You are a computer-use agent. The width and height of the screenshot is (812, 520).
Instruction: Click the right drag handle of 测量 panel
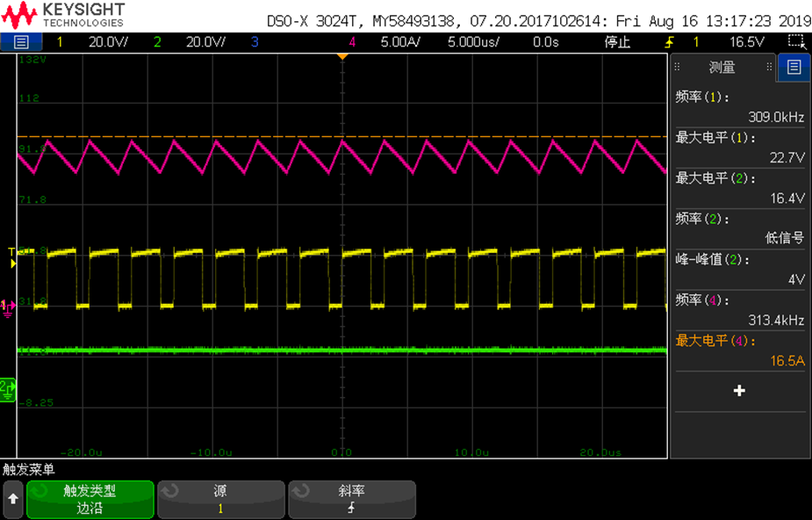pos(769,67)
